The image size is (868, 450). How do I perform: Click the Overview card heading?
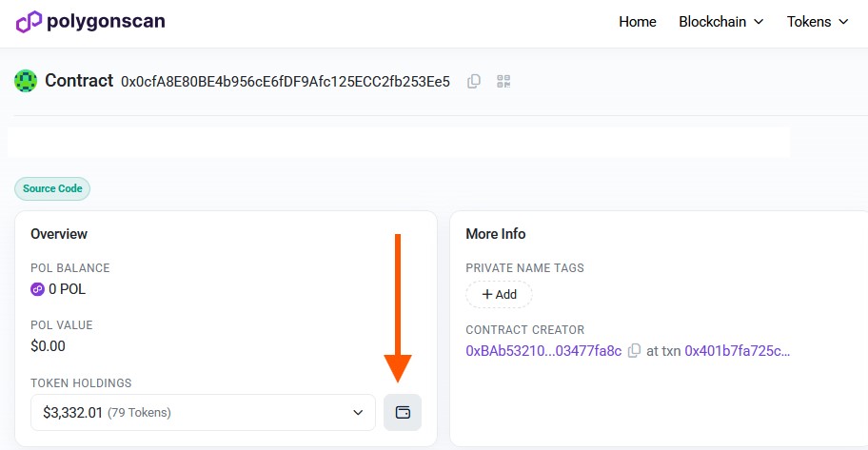(59, 234)
